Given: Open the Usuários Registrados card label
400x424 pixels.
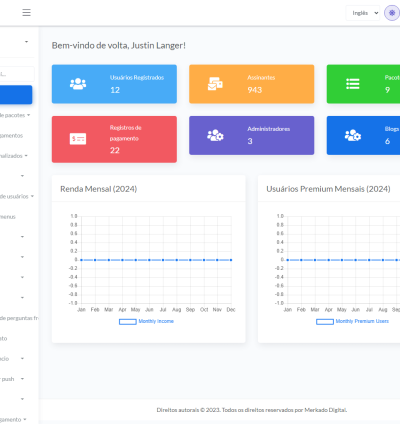Looking at the screenshot, I should click(x=137, y=78).
